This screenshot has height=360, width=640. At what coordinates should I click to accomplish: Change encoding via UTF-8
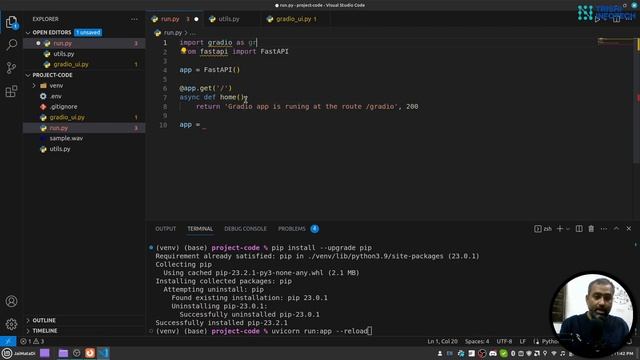[504, 341]
